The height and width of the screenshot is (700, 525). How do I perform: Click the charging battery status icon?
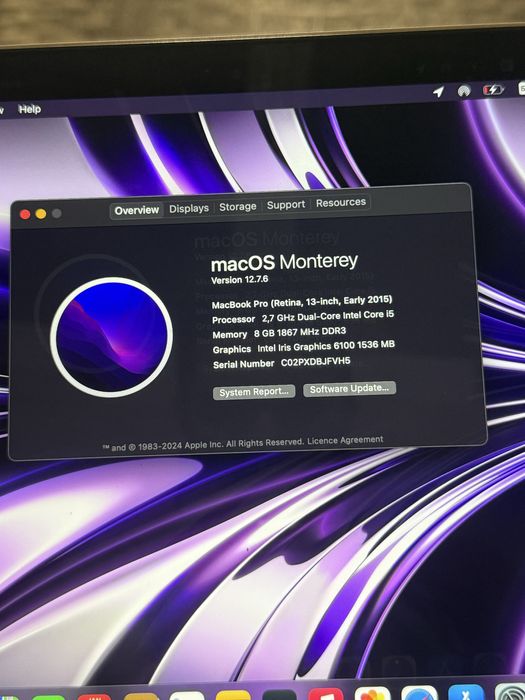493,90
